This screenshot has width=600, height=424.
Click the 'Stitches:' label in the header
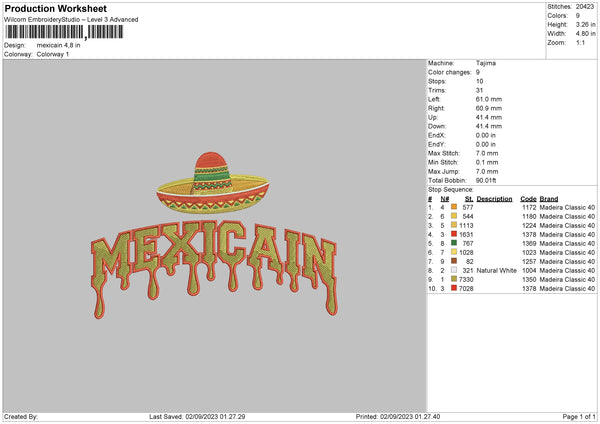point(559,7)
